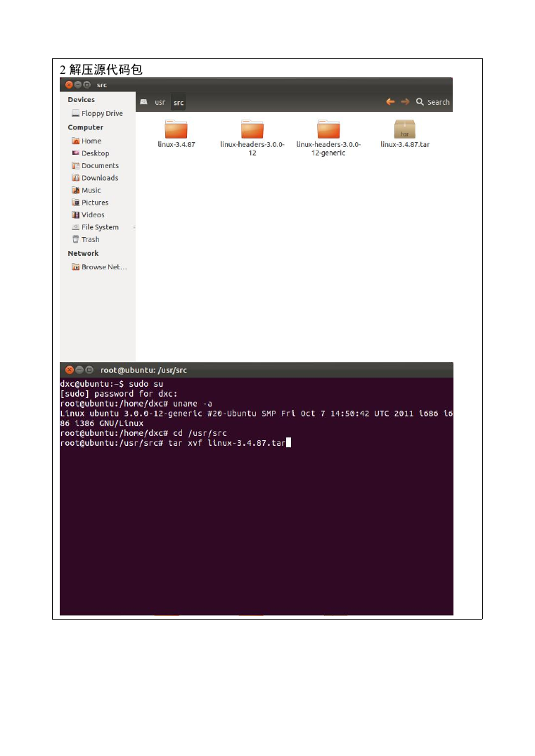The height and width of the screenshot is (756, 535).
Task: Open File System in sidebar
Action: coord(96,227)
